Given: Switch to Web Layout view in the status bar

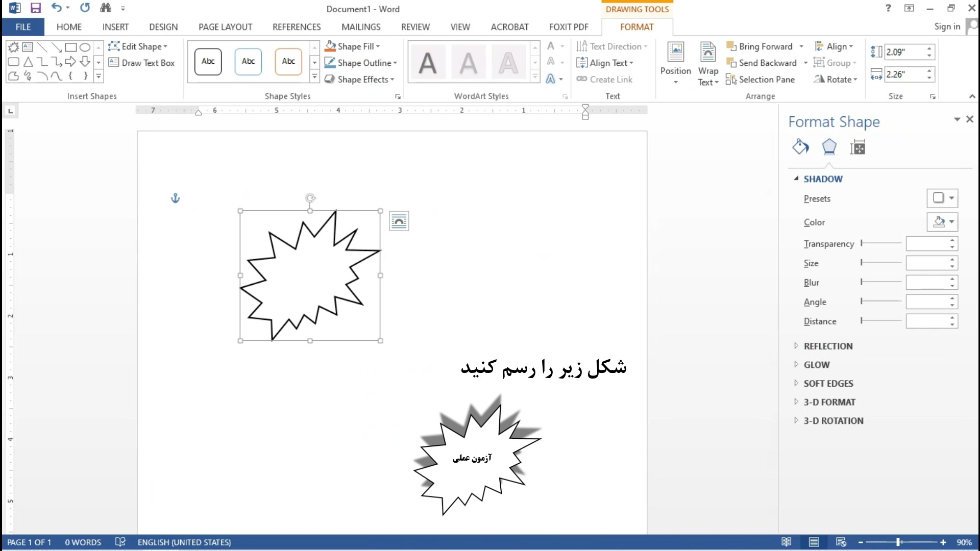Looking at the screenshot, I should point(841,542).
